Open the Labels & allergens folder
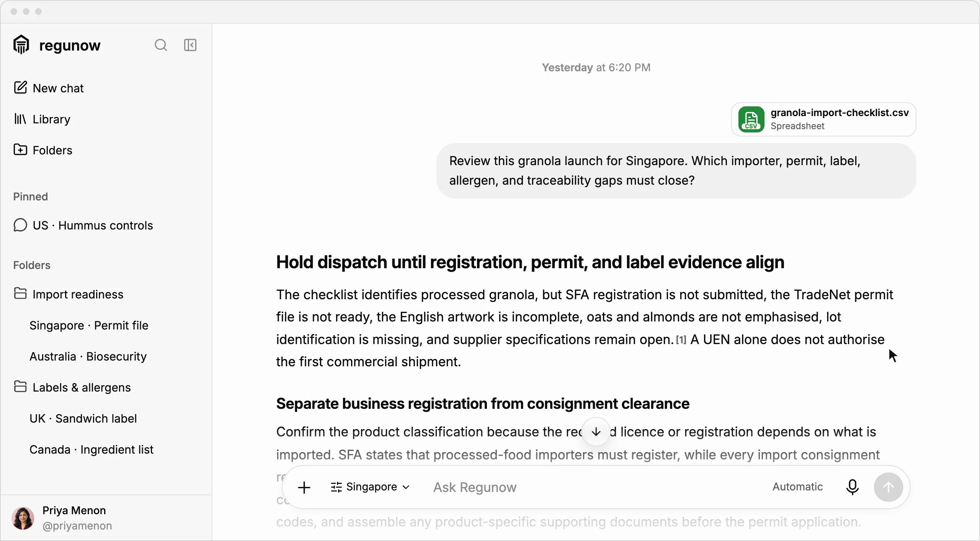980x541 pixels. 72,387
